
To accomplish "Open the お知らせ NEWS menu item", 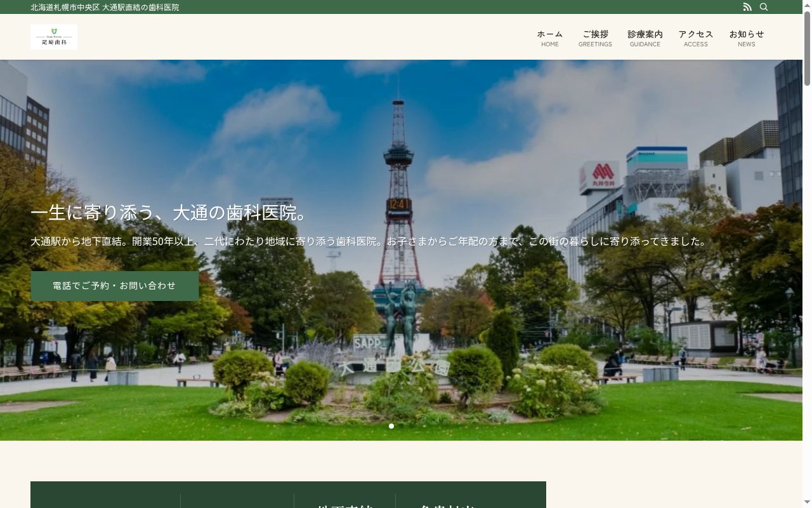I will 747,38.
